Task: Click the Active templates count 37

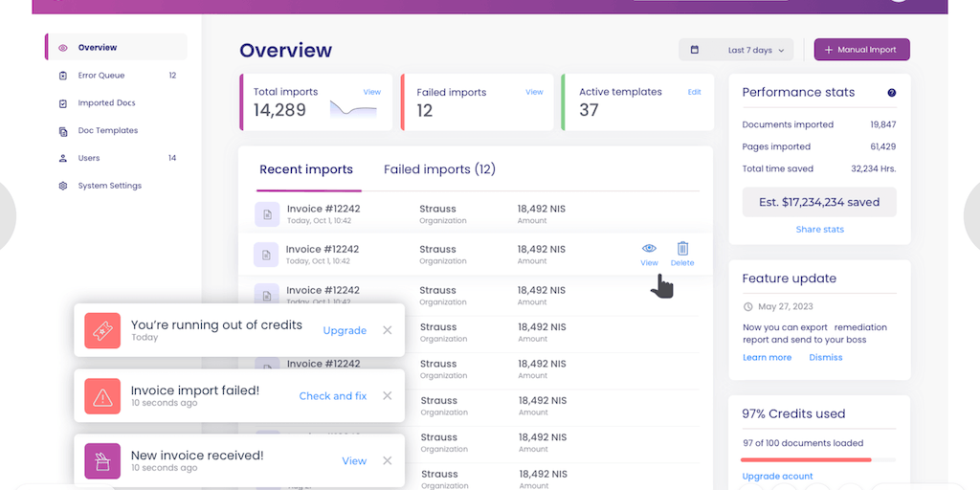Action: 589,110
